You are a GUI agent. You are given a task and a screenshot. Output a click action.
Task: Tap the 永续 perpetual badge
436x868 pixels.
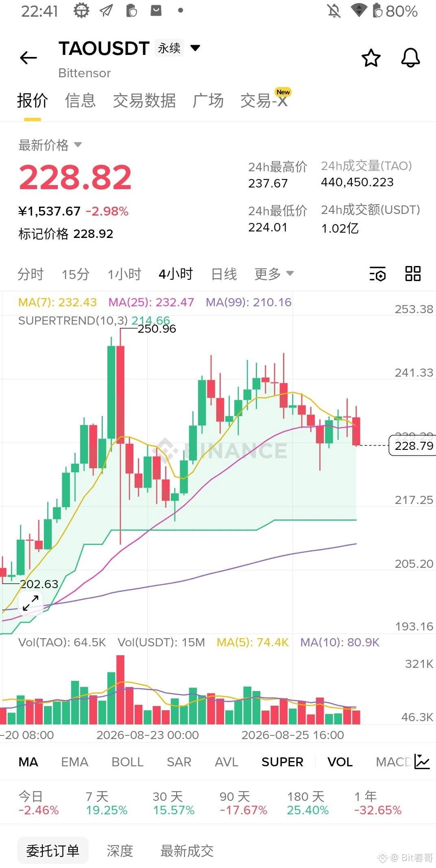pyautogui.click(x=169, y=48)
